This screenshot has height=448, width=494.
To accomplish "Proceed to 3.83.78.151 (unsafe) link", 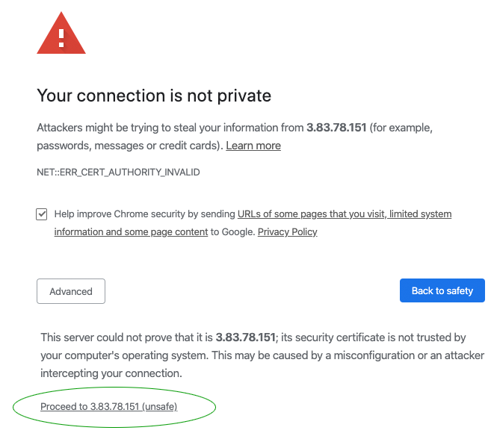I will point(108,406).
